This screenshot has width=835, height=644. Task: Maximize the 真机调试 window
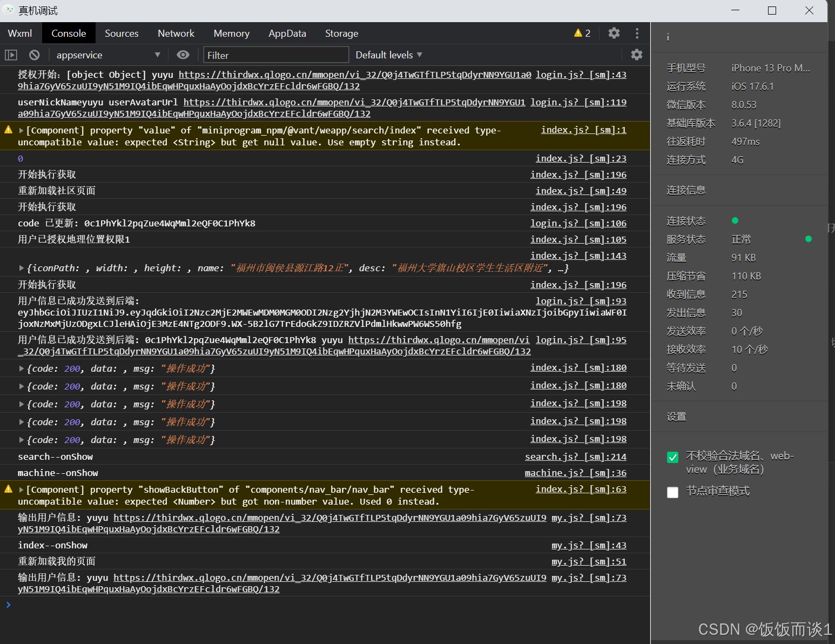772,10
